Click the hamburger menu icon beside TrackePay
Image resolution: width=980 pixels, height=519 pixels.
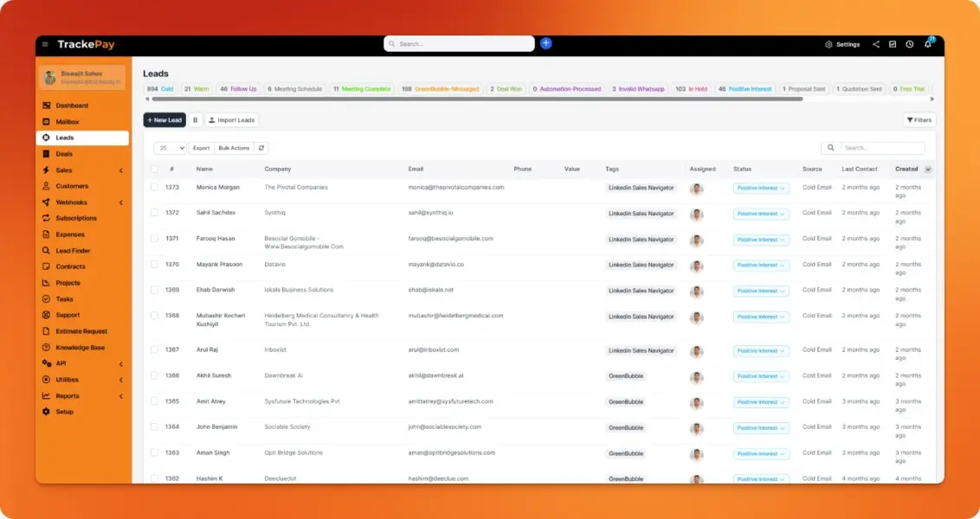(x=45, y=44)
